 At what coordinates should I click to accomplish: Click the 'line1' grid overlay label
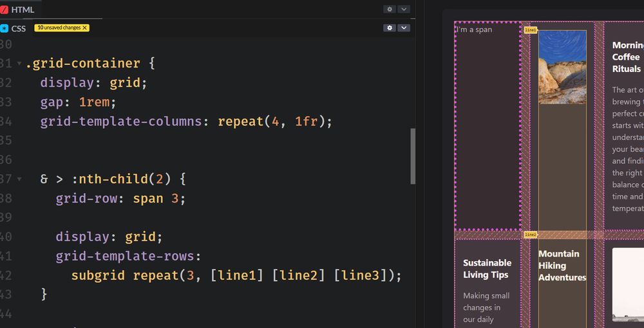(530, 30)
